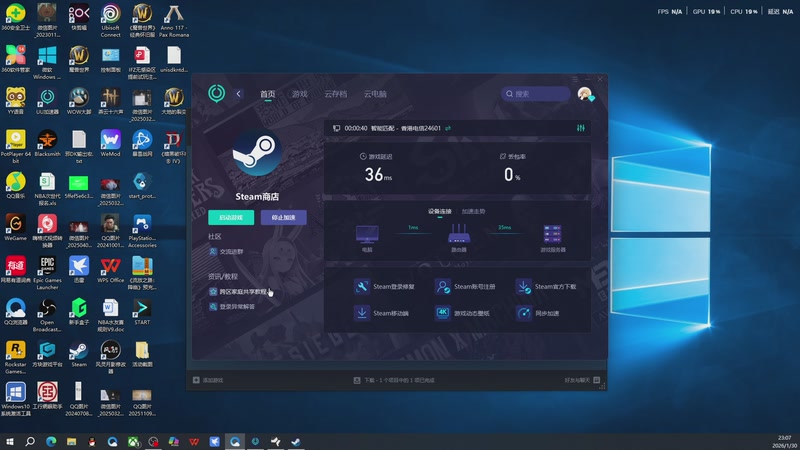Click the computer device icon
The height and width of the screenshot is (450, 800).
(367, 235)
